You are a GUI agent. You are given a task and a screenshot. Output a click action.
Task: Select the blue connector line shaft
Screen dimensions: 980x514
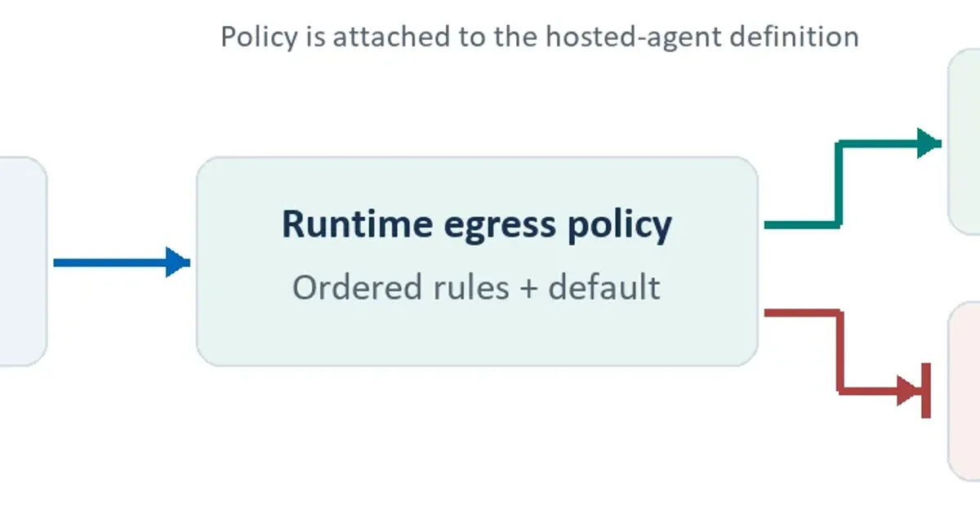pos(110,263)
